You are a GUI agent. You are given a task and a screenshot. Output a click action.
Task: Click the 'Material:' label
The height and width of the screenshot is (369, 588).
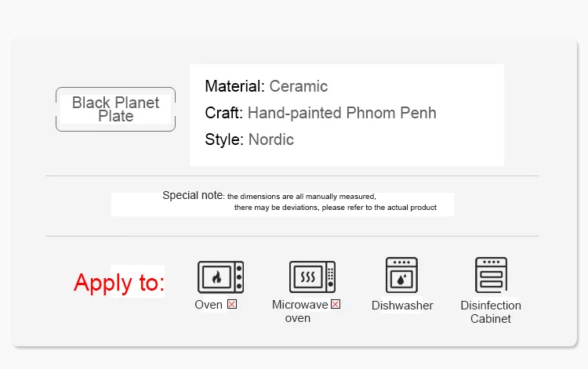tap(234, 86)
